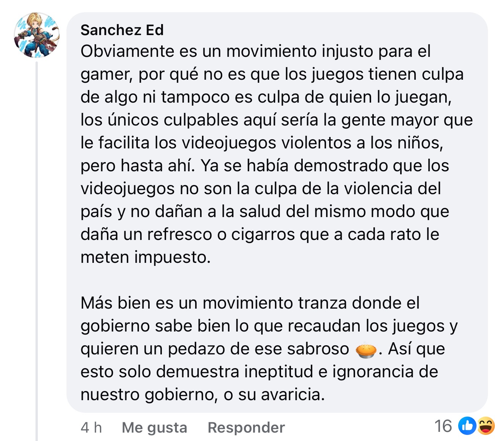Click the word Obviamente starting the comment

pos(127,51)
